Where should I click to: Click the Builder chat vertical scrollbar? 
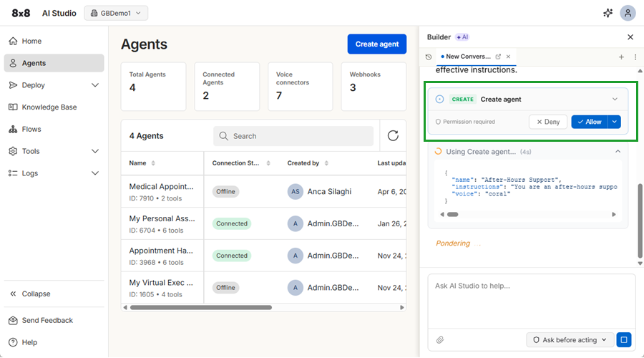(x=640, y=220)
